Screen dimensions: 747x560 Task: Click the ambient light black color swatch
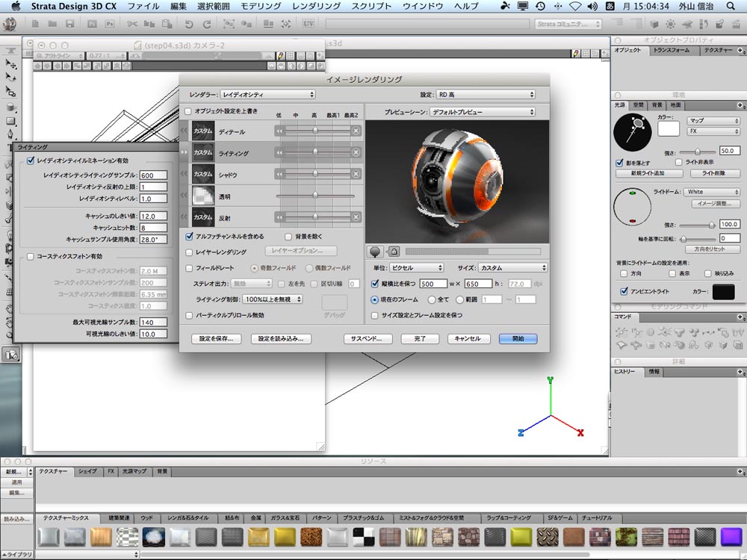[x=723, y=291]
